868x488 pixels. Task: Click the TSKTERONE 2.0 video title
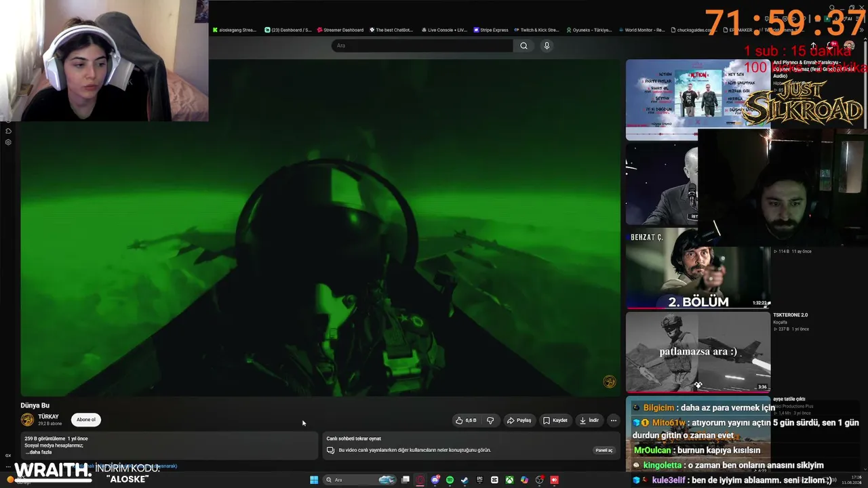[791, 315]
